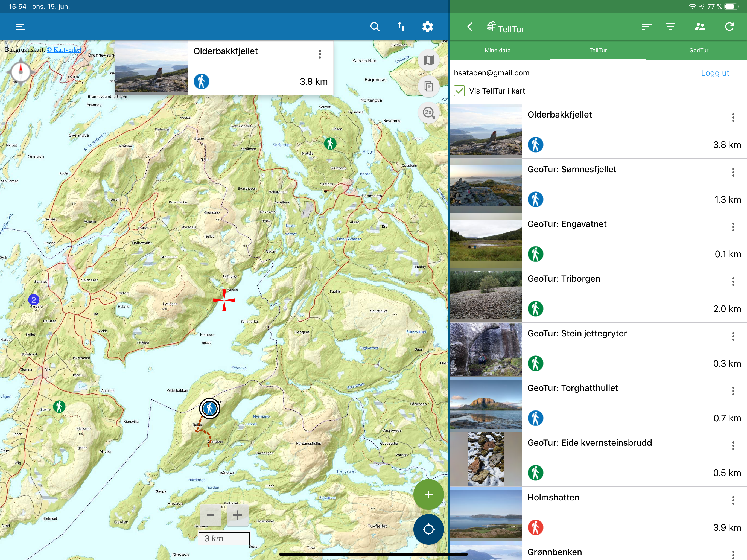The height and width of the screenshot is (560, 747).
Task: Select the TellTur tab
Action: tap(598, 50)
